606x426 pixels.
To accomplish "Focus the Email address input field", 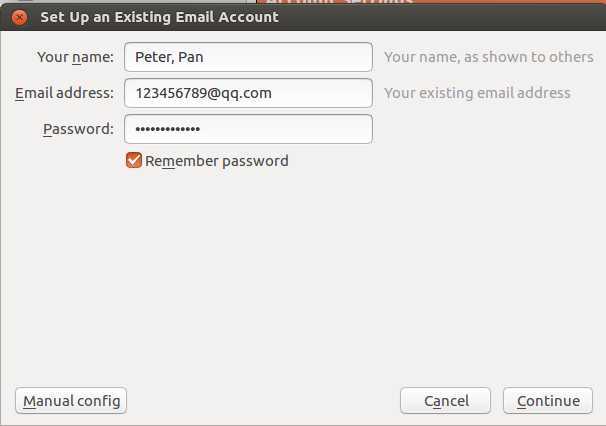I will tap(248, 93).
